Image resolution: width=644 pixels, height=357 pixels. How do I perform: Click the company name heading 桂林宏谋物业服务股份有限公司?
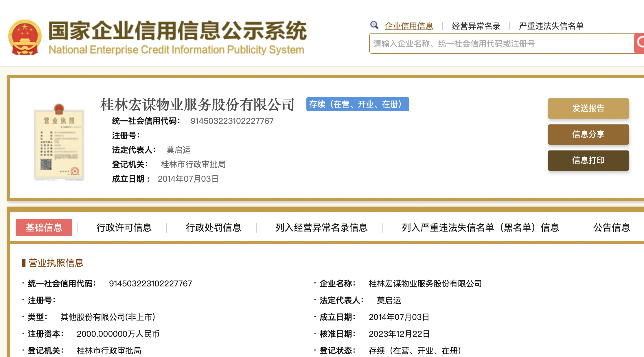coord(197,105)
